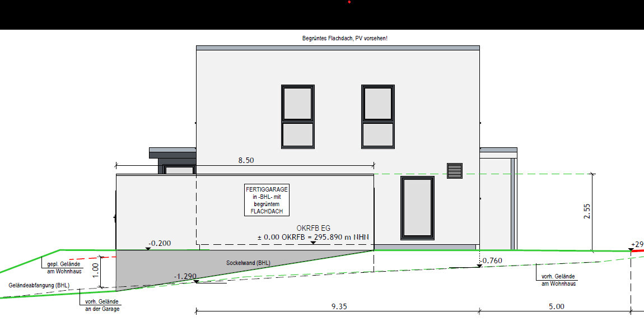Select the 8.50 garage width dimension

(246, 160)
